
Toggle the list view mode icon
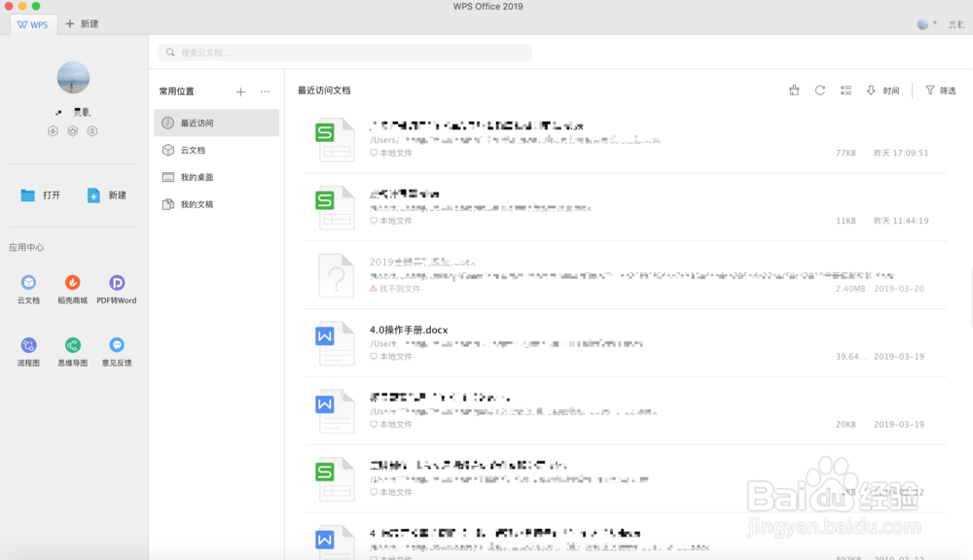tap(846, 90)
